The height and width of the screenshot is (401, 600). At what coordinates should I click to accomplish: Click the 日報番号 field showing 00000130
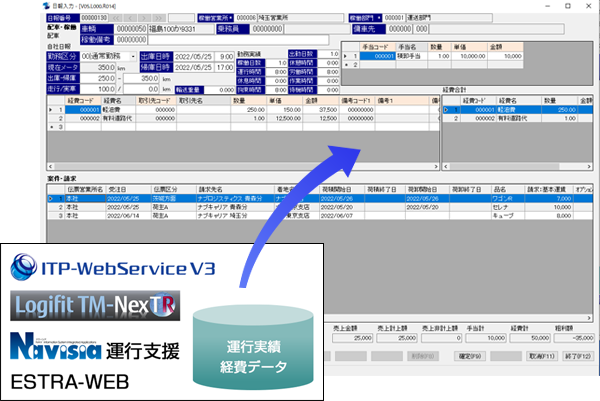coord(94,18)
